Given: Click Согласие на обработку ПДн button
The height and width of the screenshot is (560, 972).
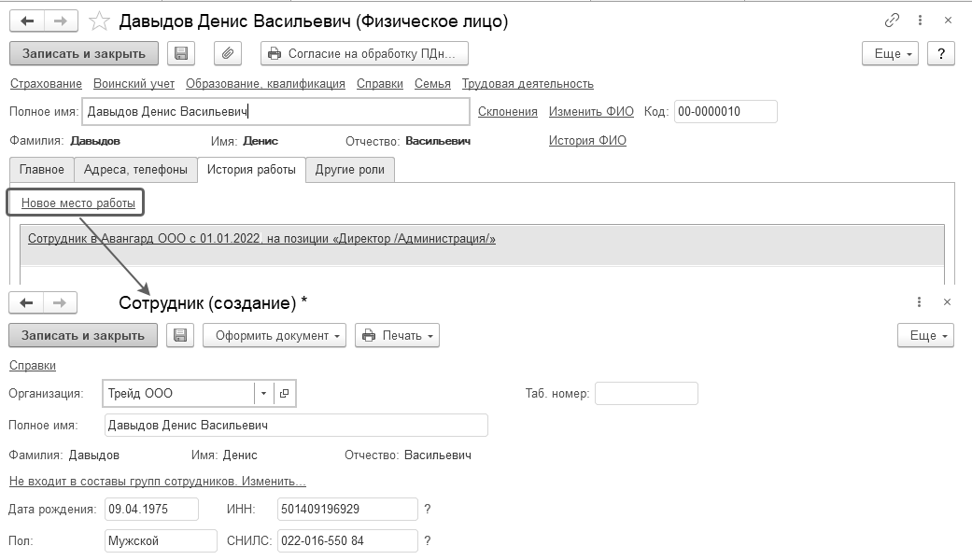Looking at the screenshot, I should tap(364, 54).
